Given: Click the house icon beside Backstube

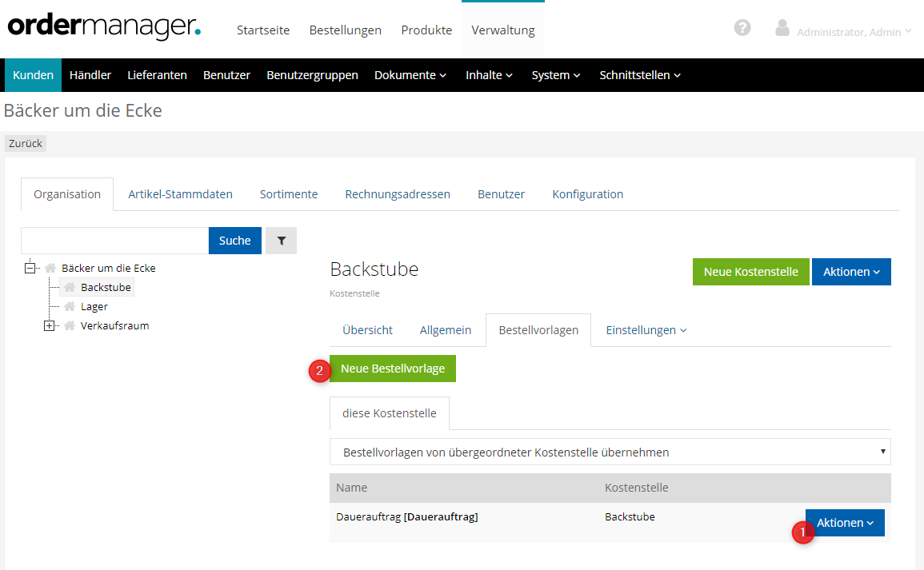Looking at the screenshot, I should 70,288.
